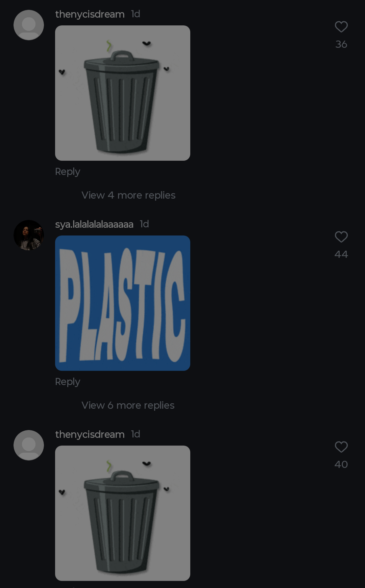Like the last trash can comment
Viewport: 365px width, 588px height.
[341, 447]
